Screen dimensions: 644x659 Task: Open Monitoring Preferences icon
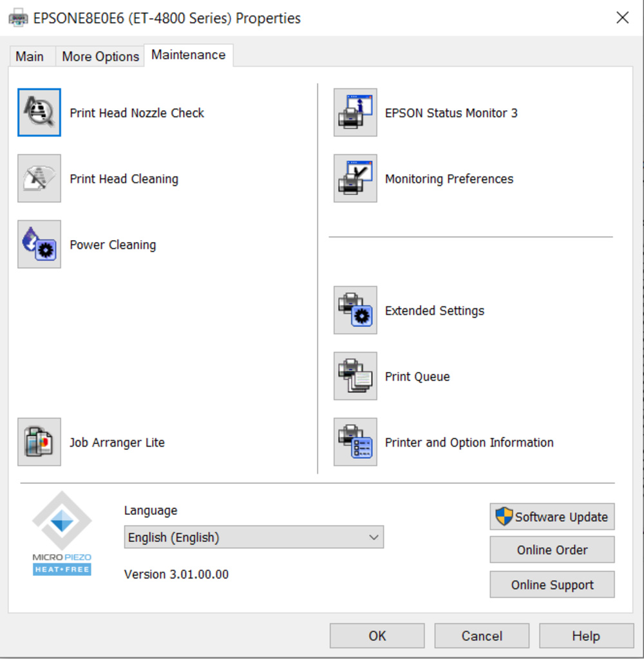(x=355, y=179)
